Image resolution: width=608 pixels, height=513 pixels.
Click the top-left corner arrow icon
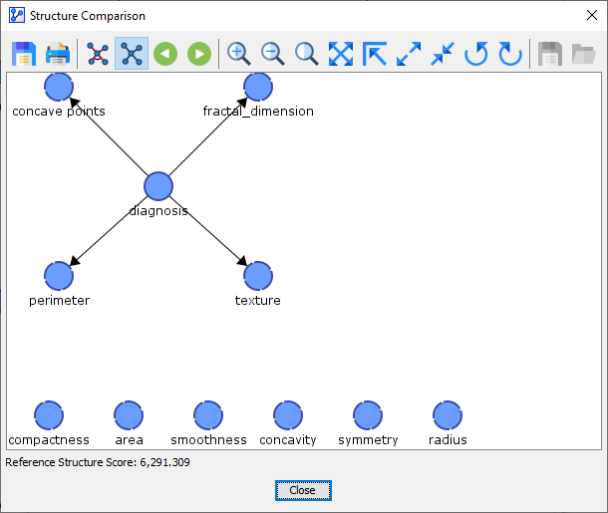coord(375,54)
